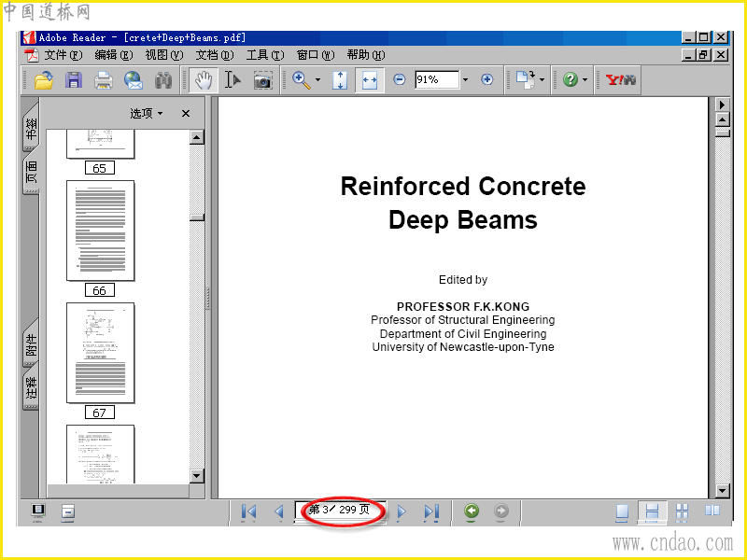Viewport: 747px width, 560px height.
Task: Open the 文件(F) menu
Action: tap(63, 55)
